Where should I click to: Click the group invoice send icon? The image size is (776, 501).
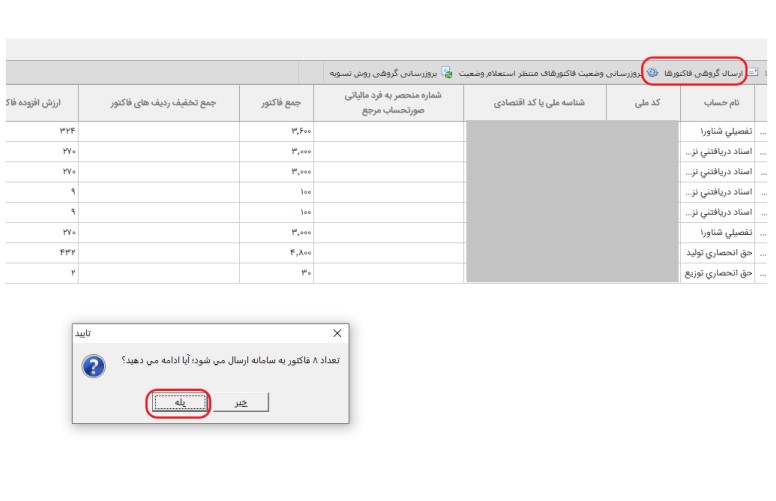click(752, 73)
